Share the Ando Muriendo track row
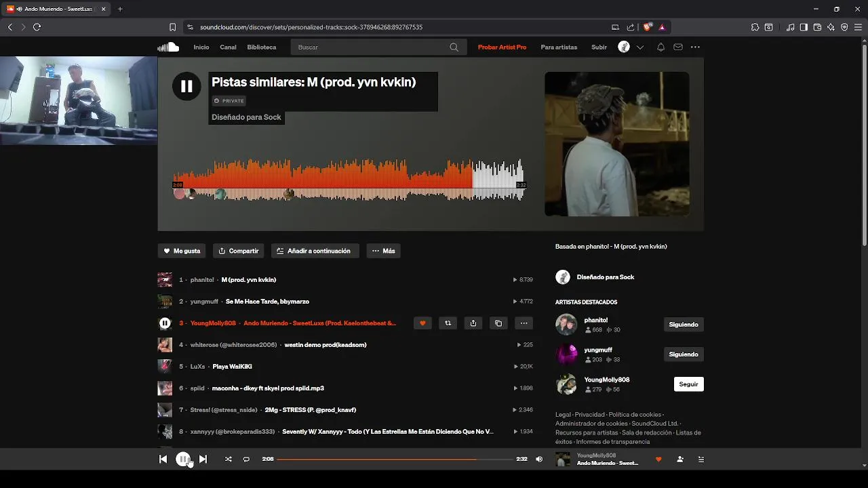 473,323
